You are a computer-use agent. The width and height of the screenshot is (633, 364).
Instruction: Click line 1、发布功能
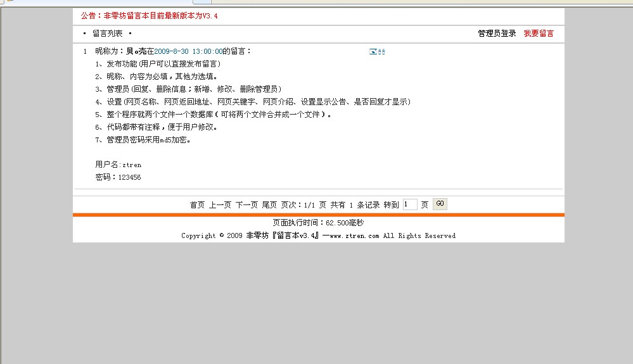click(x=158, y=64)
